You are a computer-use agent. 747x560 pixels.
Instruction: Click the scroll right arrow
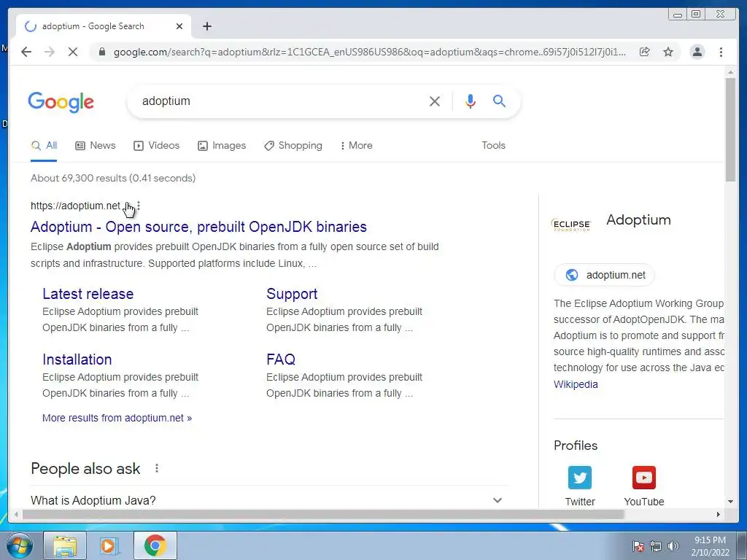719,514
